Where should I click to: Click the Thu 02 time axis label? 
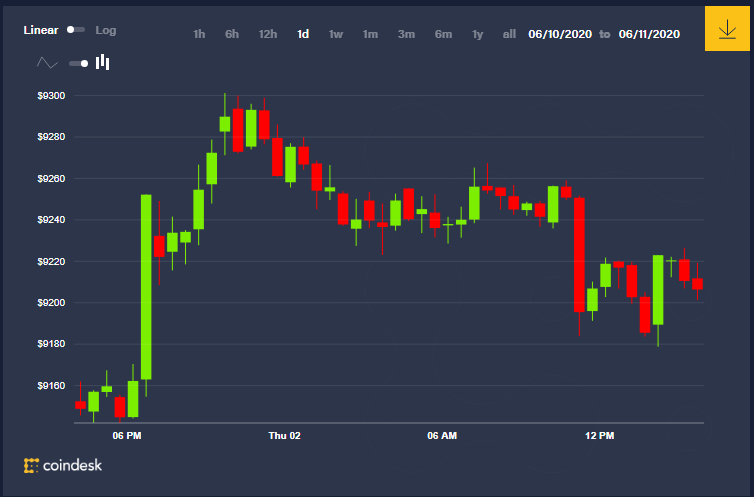click(284, 435)
